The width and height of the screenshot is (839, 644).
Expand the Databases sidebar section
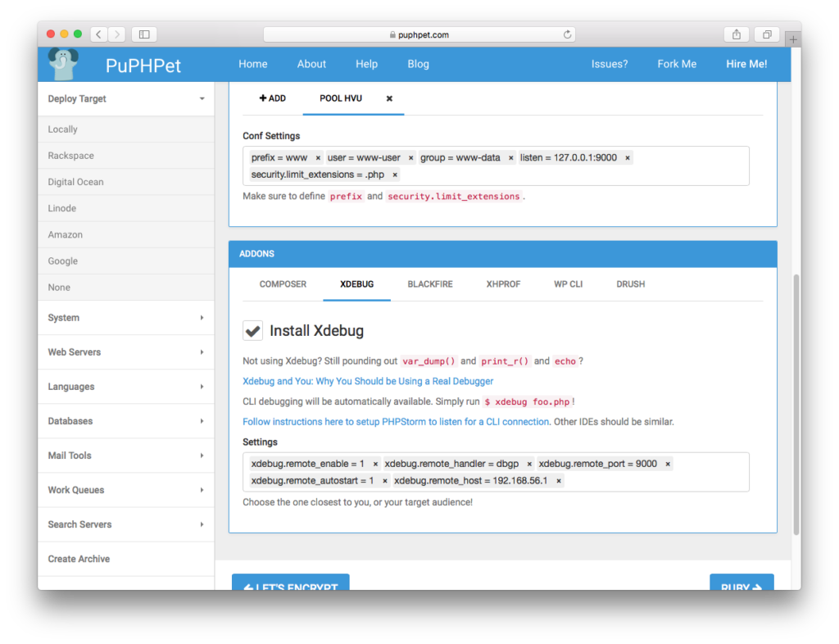(x=126, y=421)
